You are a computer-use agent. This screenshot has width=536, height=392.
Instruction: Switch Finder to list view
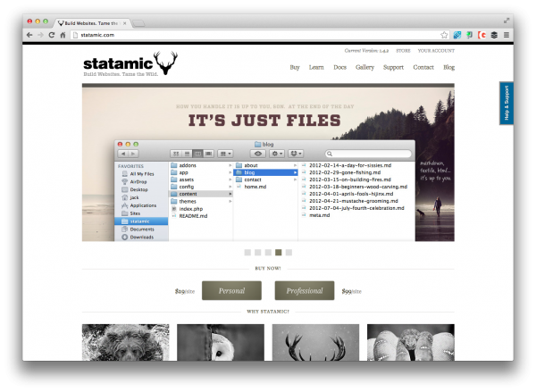187,154
